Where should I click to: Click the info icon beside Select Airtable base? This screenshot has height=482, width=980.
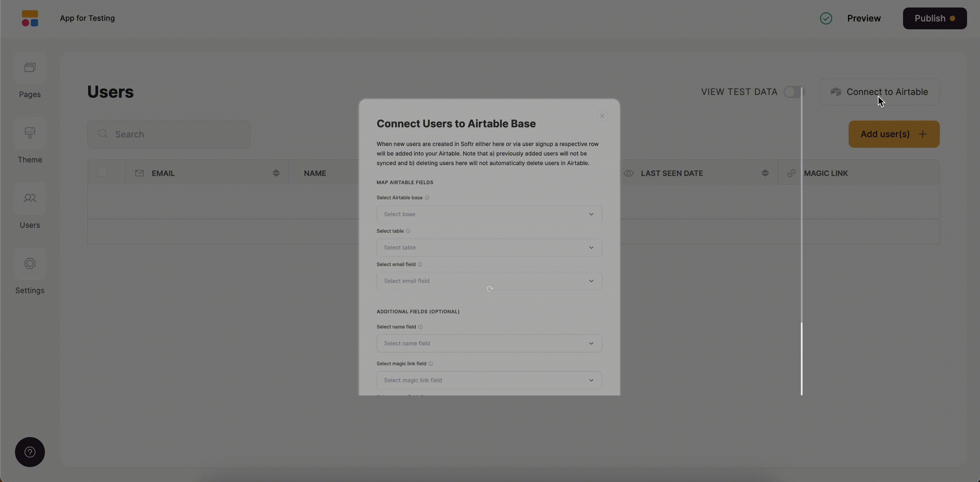(x=427, y=198)
